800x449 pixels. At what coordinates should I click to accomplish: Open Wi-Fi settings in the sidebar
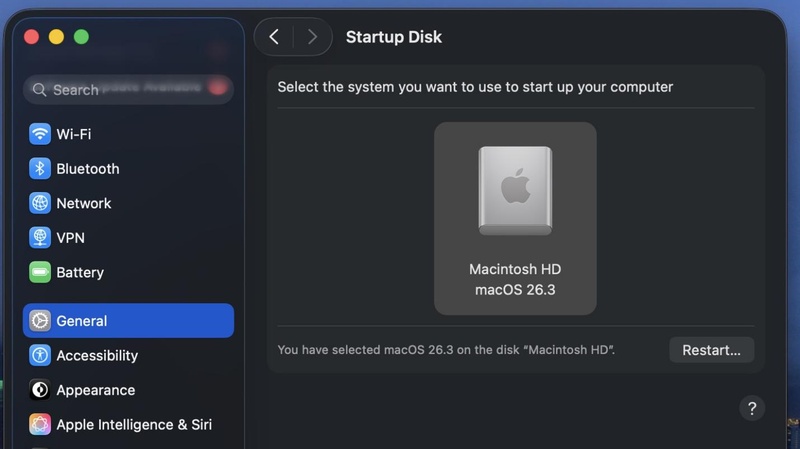pyautogui.click(x=128, y=134)
